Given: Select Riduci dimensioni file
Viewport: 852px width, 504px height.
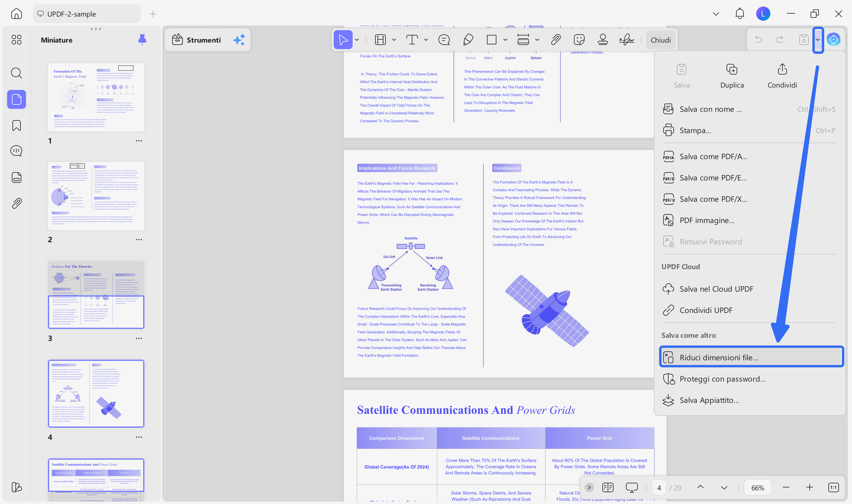Looking at the screenshot, I should coord(751,357).
